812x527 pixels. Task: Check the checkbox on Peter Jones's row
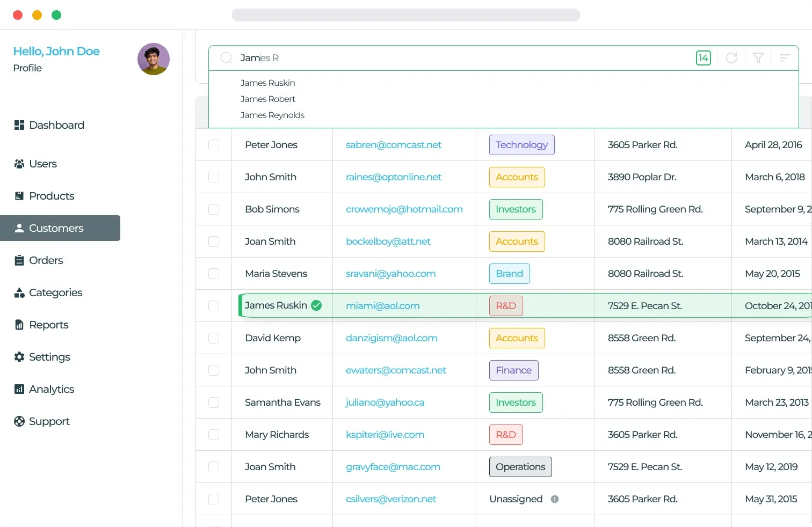pos(214,145)
